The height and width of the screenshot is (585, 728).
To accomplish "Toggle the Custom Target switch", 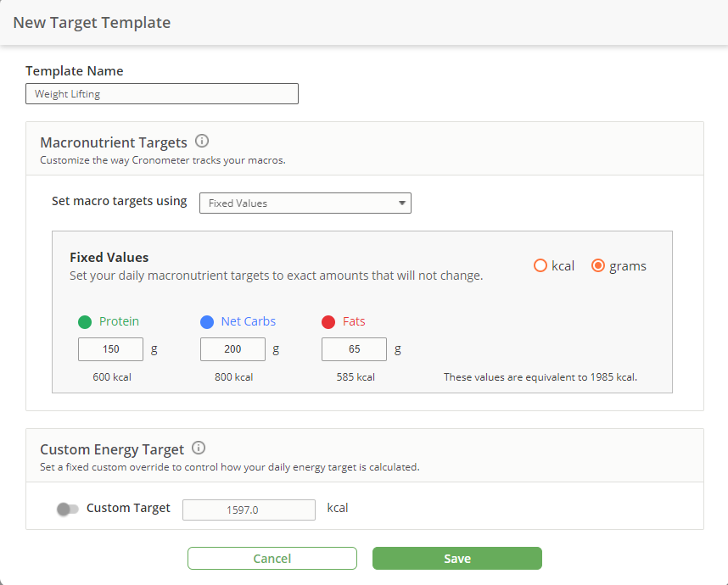I will click(x=67, y=509).
